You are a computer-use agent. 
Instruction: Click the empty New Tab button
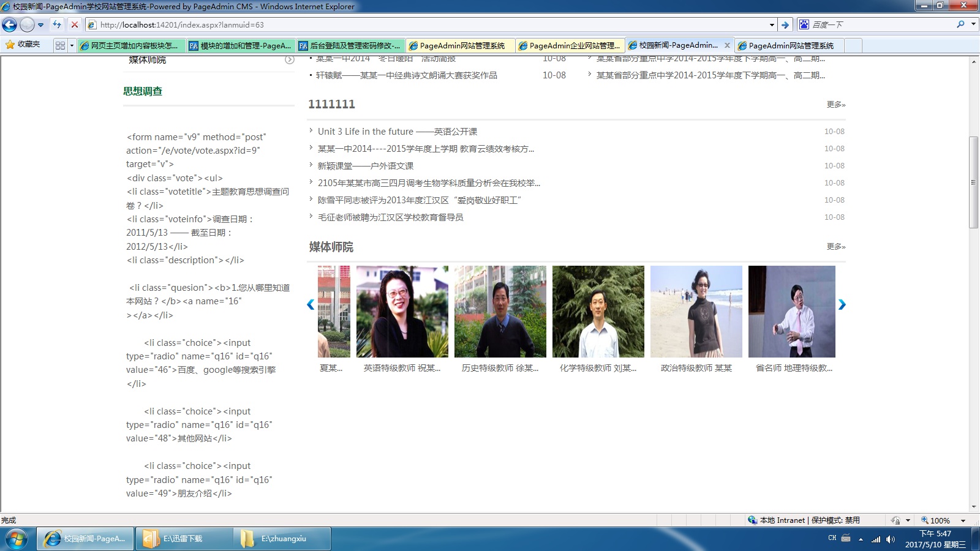pos(853,45)
